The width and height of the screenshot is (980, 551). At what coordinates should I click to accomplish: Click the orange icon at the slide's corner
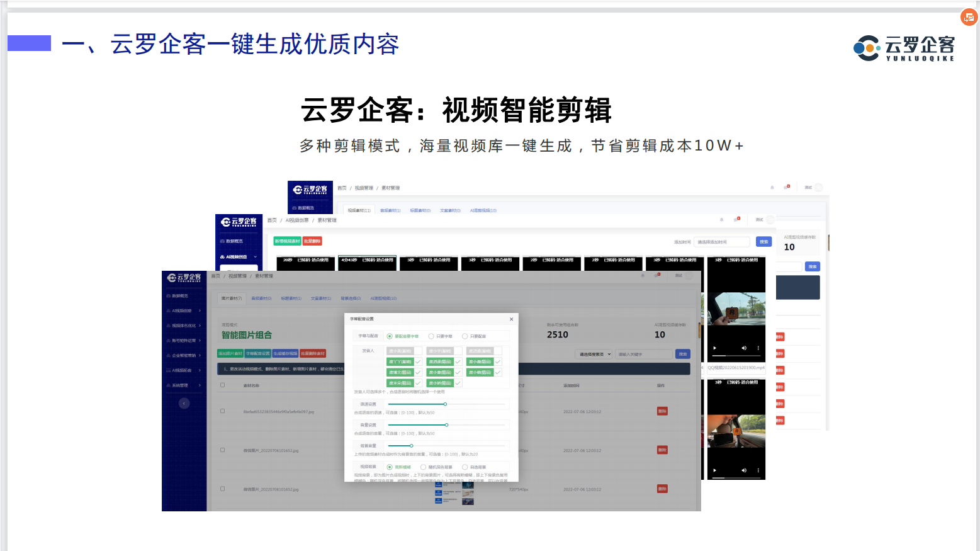click(969, 17)
